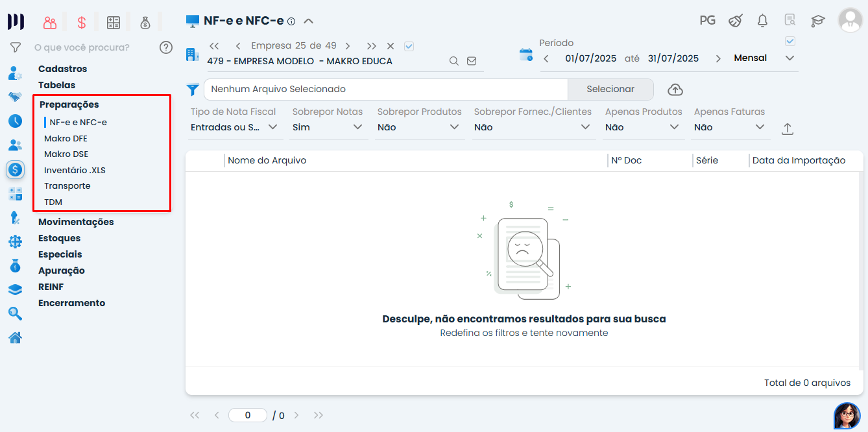Viewport: 868px width, 432px height.
Task: Click the calculator icon in top toolbar
Action: coord(114,23)
